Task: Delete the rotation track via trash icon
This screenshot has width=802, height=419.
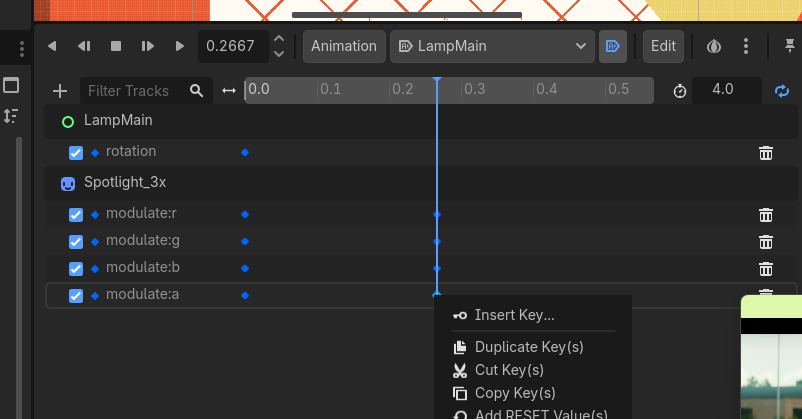Action: [x=766, y=153]
